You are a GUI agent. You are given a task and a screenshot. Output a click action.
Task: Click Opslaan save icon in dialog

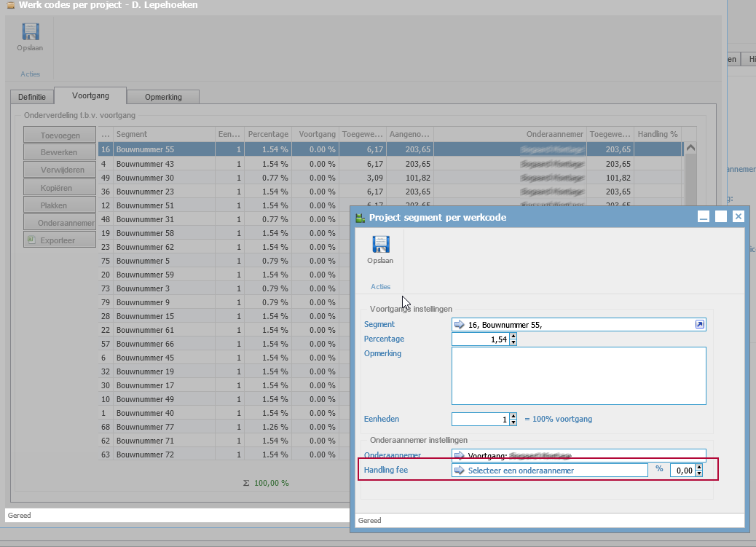click(x=379, y=245)
